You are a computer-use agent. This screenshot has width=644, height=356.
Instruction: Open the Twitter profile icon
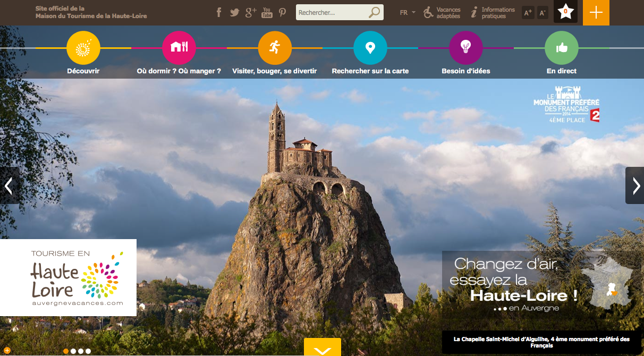(x=234, y=12)
